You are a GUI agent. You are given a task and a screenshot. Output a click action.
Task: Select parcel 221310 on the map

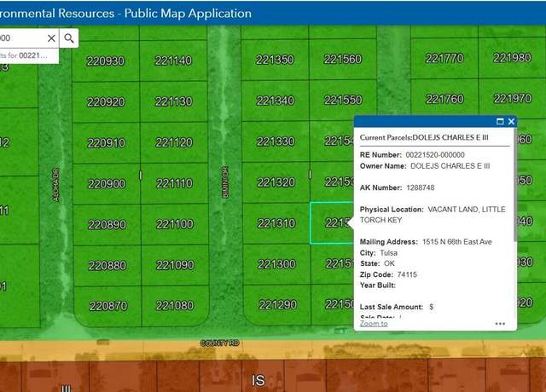pos(276,223)
